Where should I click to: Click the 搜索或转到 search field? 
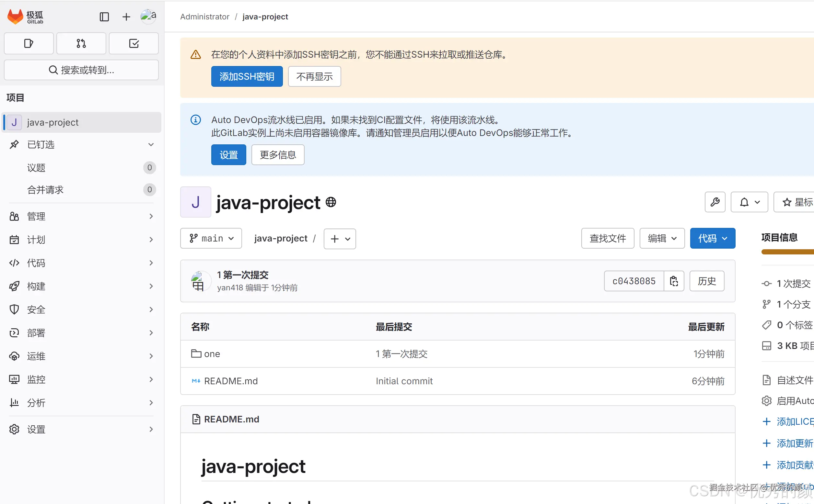click(x=81, y=70)
